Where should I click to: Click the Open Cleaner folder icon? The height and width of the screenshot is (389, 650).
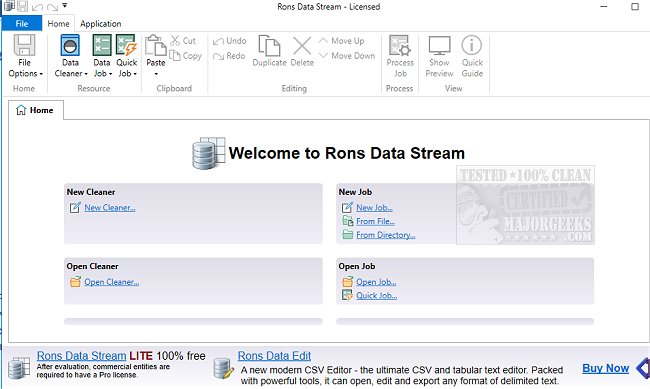tap(75, 282)
